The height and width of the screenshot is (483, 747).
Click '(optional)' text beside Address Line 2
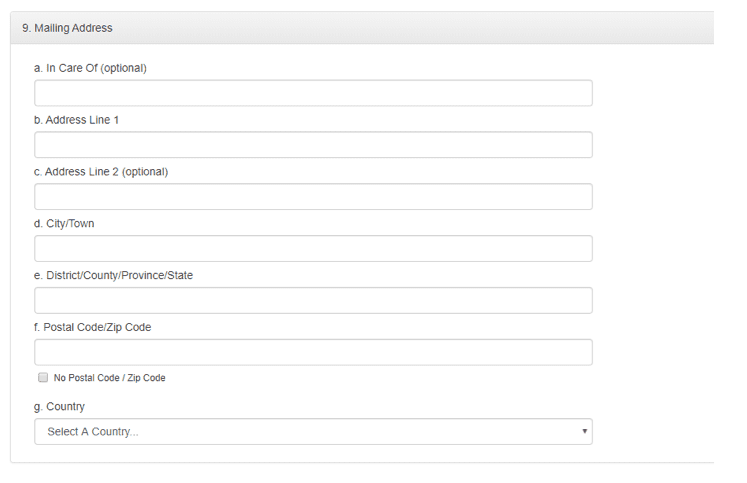click(145, 172)
